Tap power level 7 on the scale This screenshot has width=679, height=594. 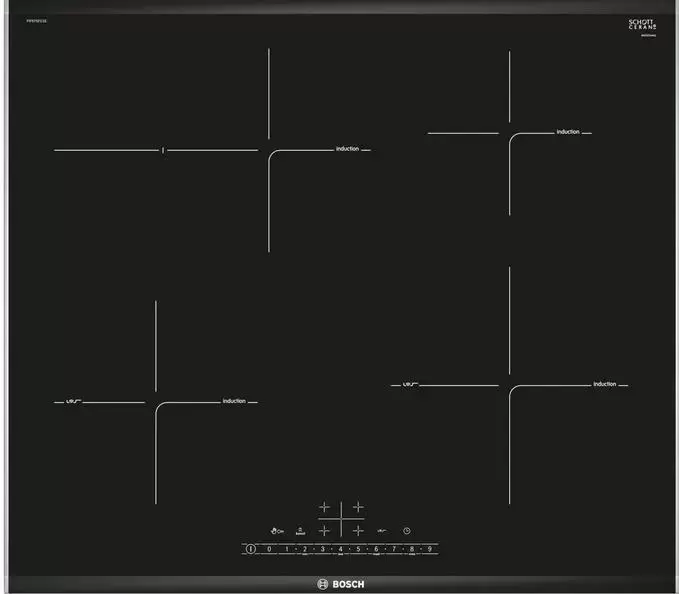(x=394, y=549)
